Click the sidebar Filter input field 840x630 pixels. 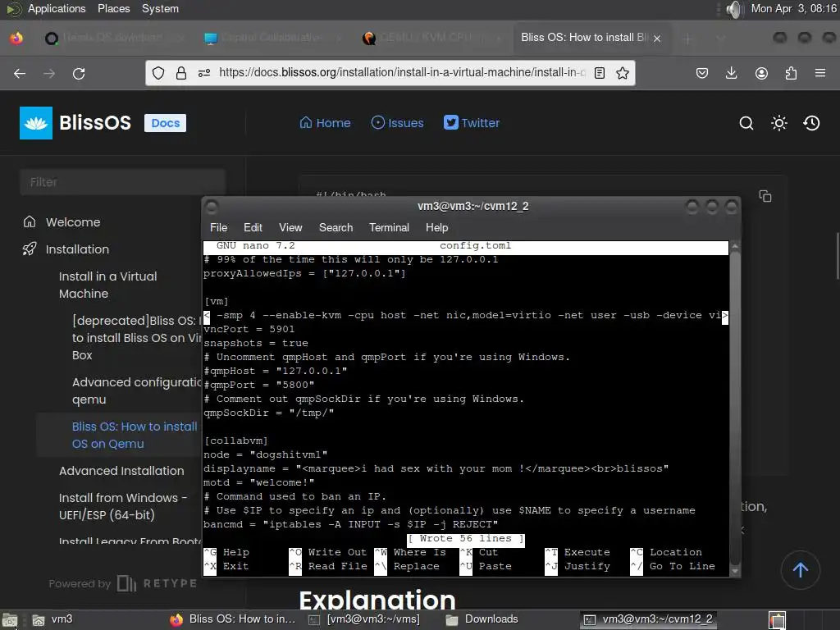click(x=122, y=182)
